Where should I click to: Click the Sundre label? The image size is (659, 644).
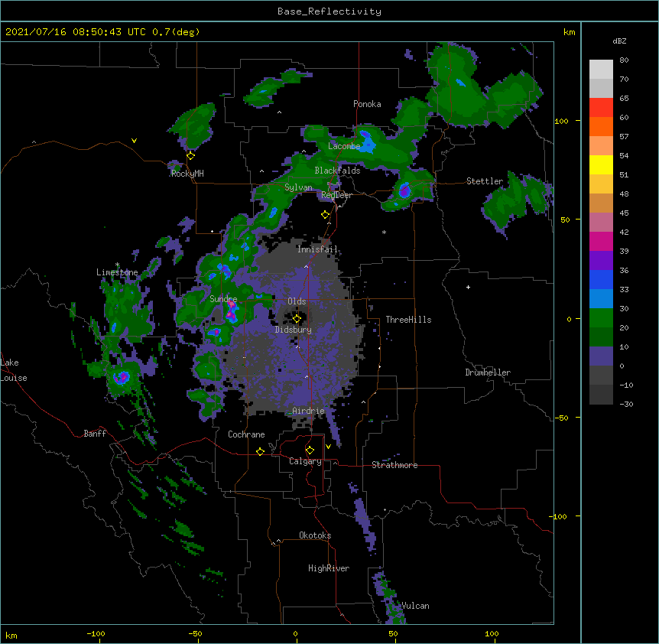[223, 299]
